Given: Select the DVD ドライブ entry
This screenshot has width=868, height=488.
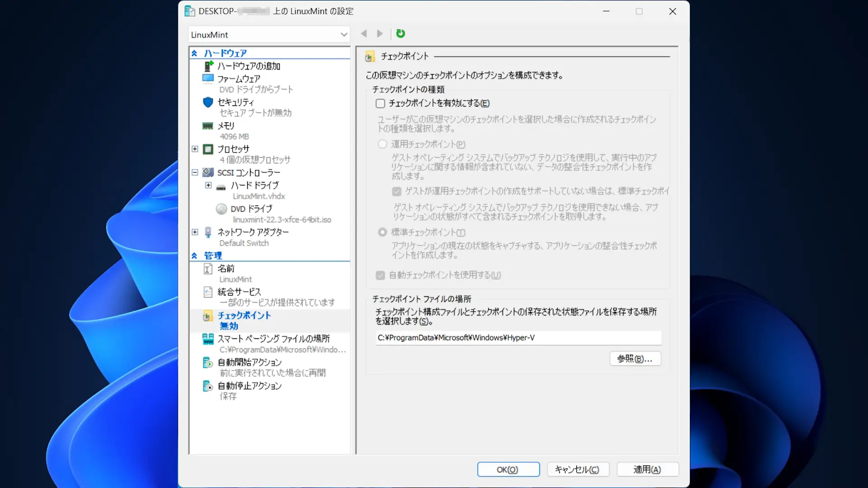Looking at the screenshot, I should click(252, 209).
